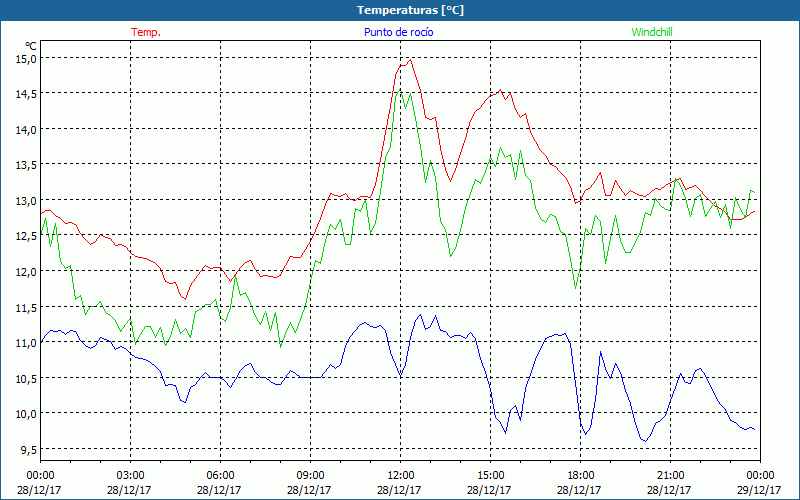Click the 12,0 y-axis value
The height and width of the screenshot is (500, 800).
[27, 271]
